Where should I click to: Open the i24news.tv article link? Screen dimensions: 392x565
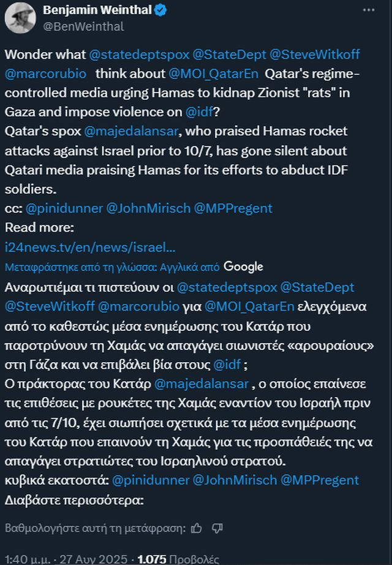[90, 248]
